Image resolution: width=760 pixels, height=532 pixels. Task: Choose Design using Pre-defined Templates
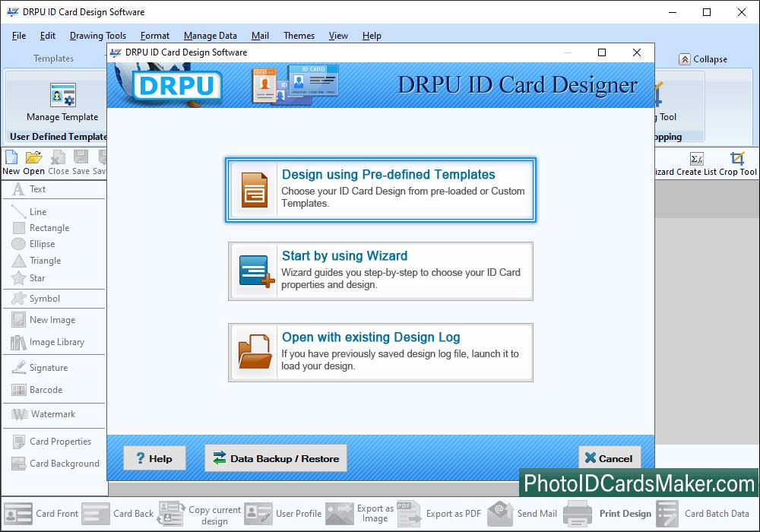tap(381, 190)
